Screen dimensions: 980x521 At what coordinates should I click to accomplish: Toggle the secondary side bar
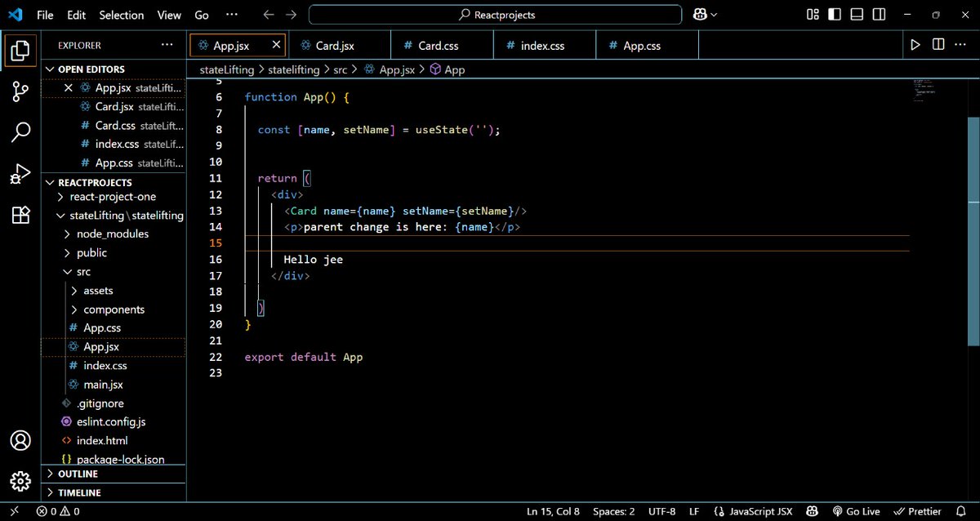coord(878,15)
